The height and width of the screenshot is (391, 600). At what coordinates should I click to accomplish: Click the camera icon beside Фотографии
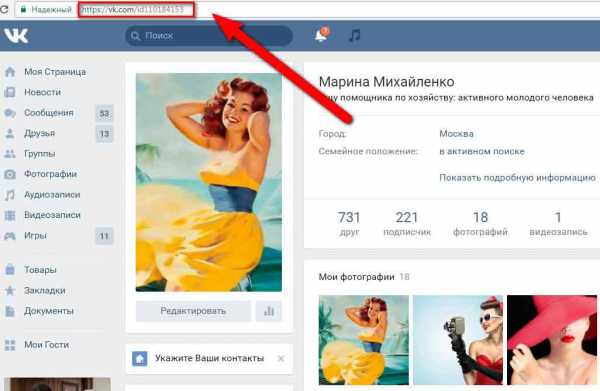(10, 174)
